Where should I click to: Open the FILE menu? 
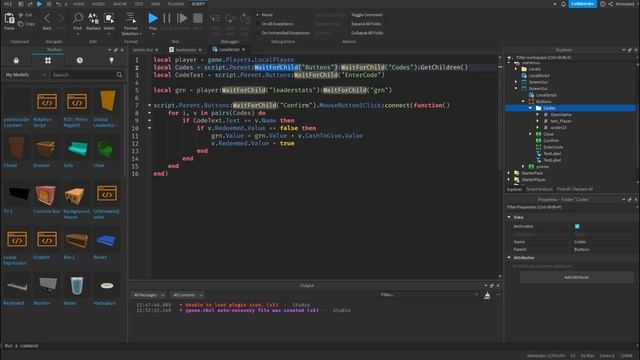tap(8, 4)
